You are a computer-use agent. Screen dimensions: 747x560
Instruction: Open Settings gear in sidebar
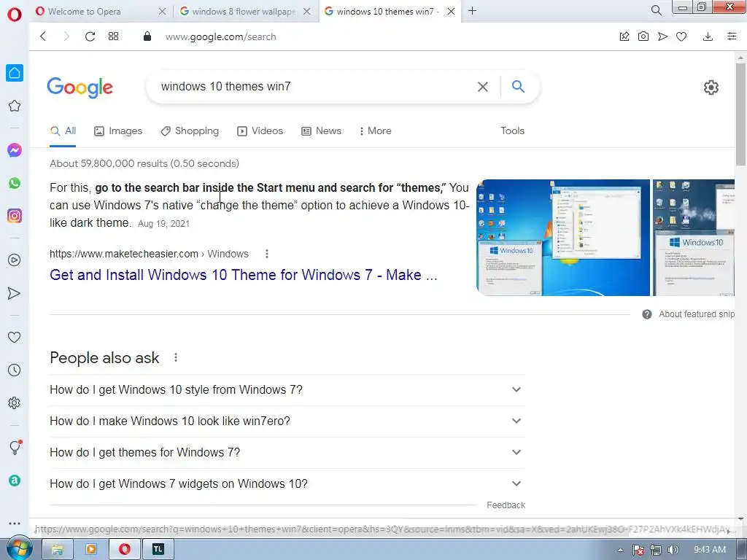coord(15,402)
